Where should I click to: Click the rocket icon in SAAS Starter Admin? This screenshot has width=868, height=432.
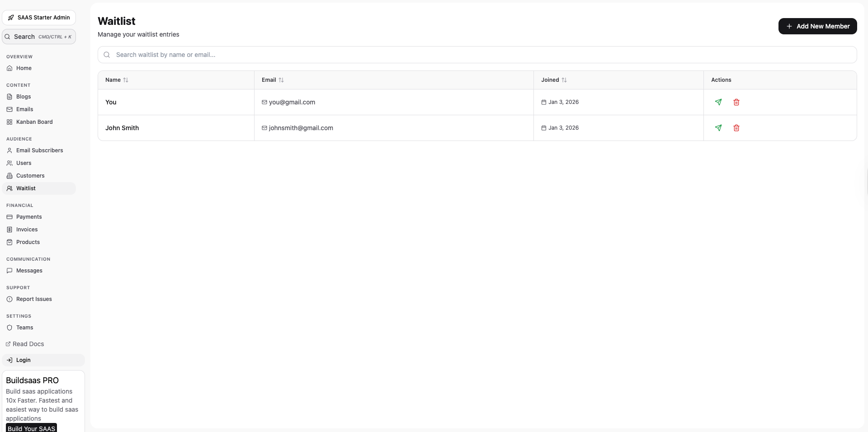coord(11,18)
